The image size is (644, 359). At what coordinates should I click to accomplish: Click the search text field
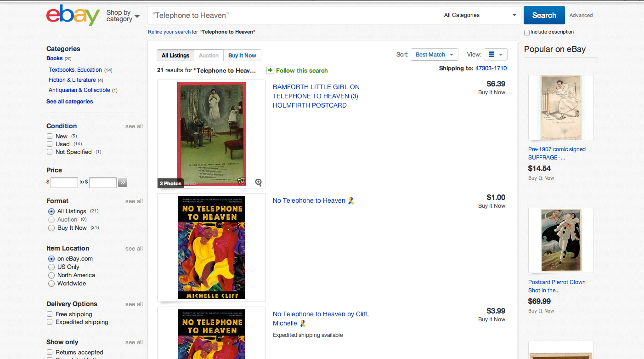[293, 15]
